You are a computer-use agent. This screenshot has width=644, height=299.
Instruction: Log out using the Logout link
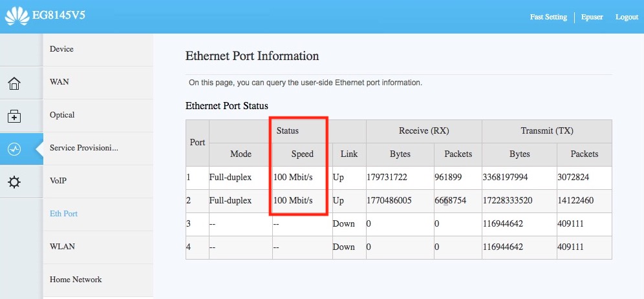[627, 17]
